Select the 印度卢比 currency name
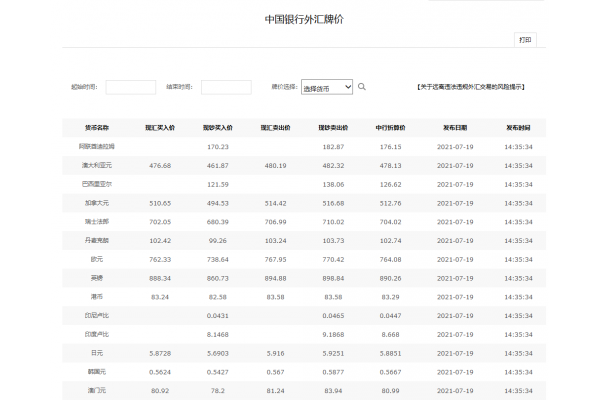The height and width of the screenshot is (400, 600). [x=97, y=334]
